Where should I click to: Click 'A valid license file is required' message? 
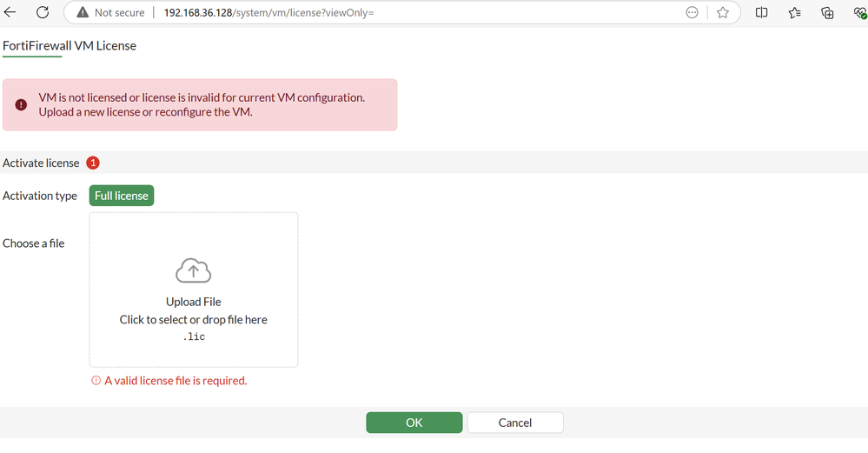(x=176, y=381)
